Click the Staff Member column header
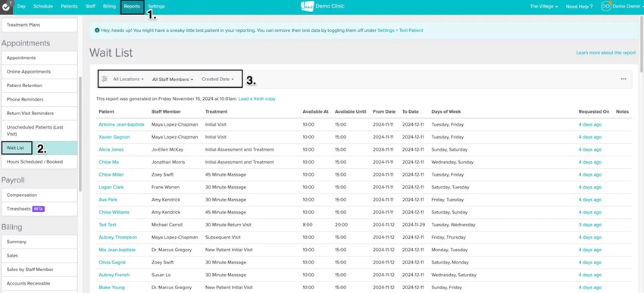 [166, 111]
